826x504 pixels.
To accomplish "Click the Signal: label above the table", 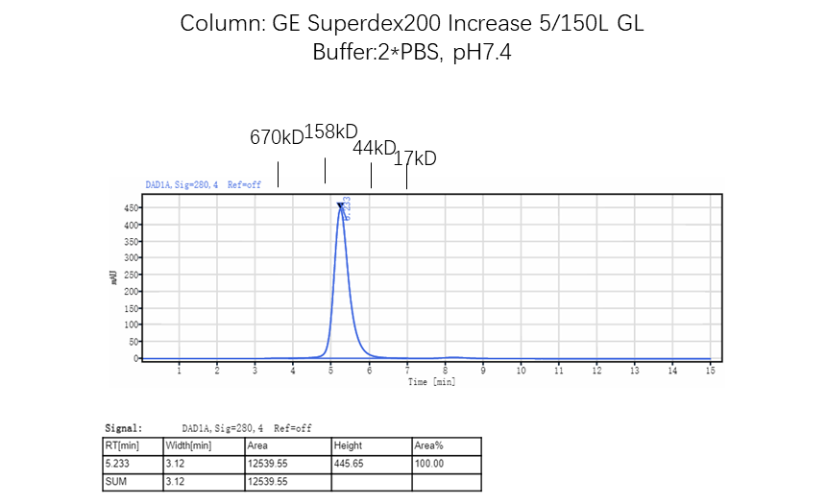I will [x=123, y=428].
